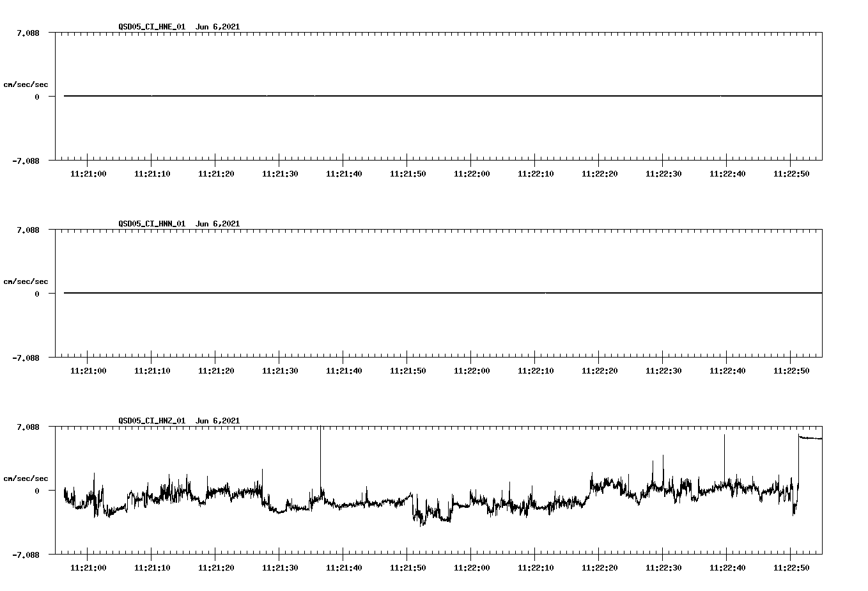
Task: Select the Jun 6,2021 date on HNE plot
Action: pos(218,27)
